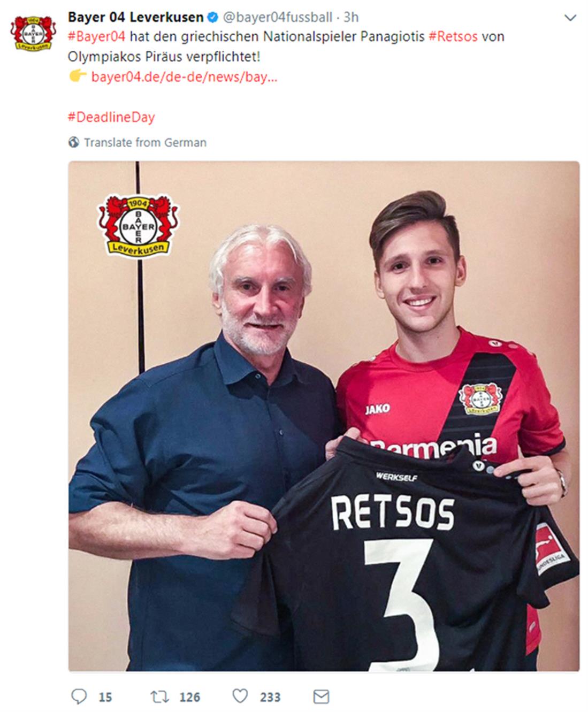This screenshot has height=712, width=588.
Task: Open the Bayer 04 Leverkusen account name
Action: (135, 17)
